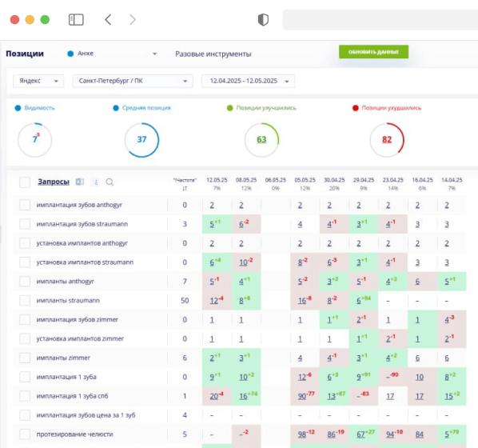This screenshot has height=448, width=478.
Task: Toggle the Позиции ухудшились metric
Action: click(387, 108)
